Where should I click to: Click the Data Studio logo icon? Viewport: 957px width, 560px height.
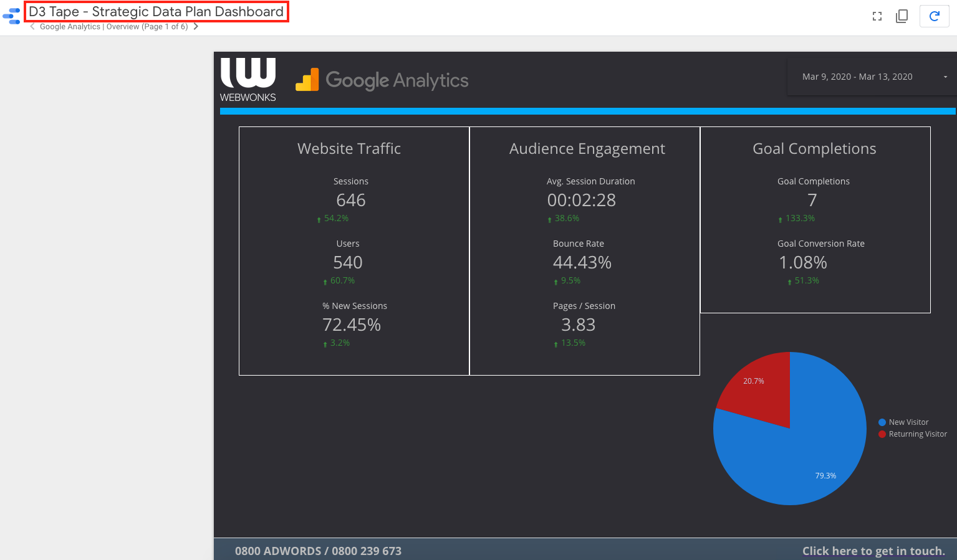(x=11, y=16)
